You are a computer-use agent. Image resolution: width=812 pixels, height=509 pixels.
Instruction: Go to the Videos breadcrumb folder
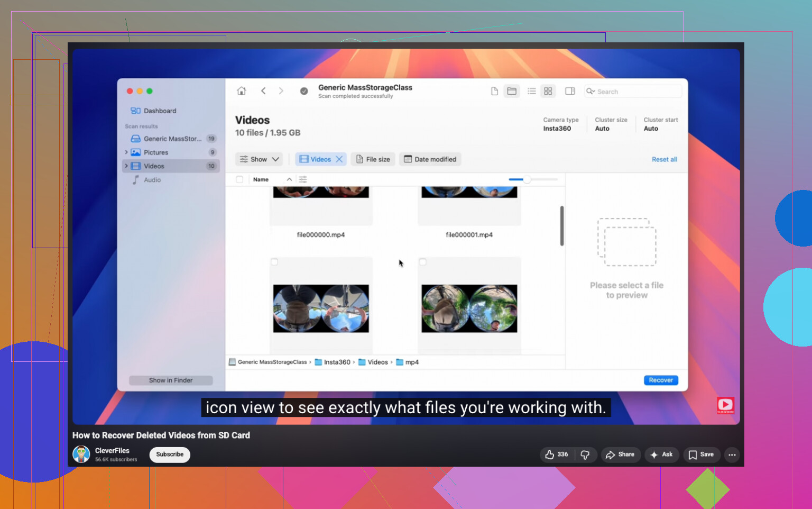tap(373, 362)
